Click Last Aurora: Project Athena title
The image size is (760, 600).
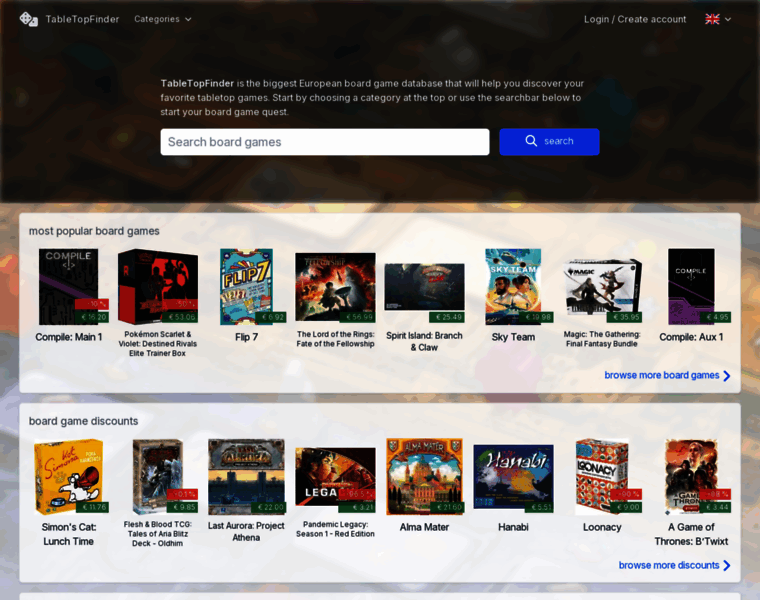tap(246, 531)
